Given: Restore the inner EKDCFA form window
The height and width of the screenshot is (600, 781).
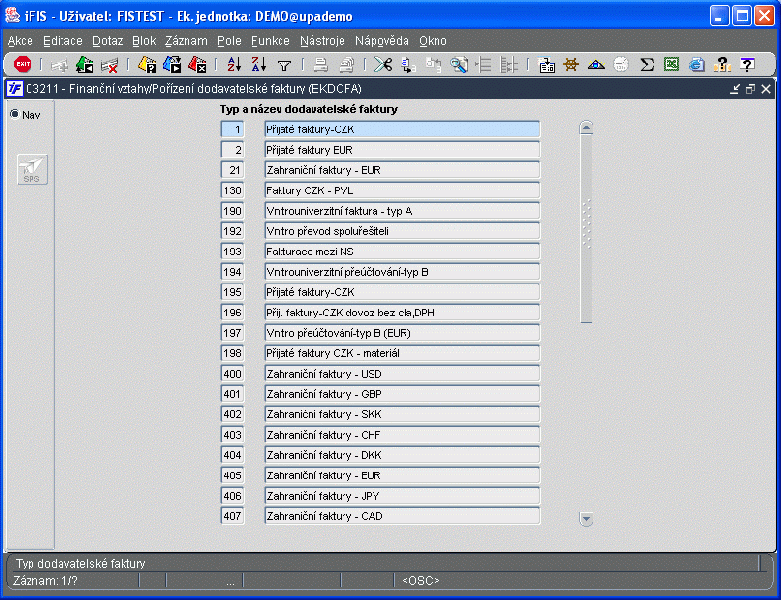Looking at the screenshot, I should (751, 89).
